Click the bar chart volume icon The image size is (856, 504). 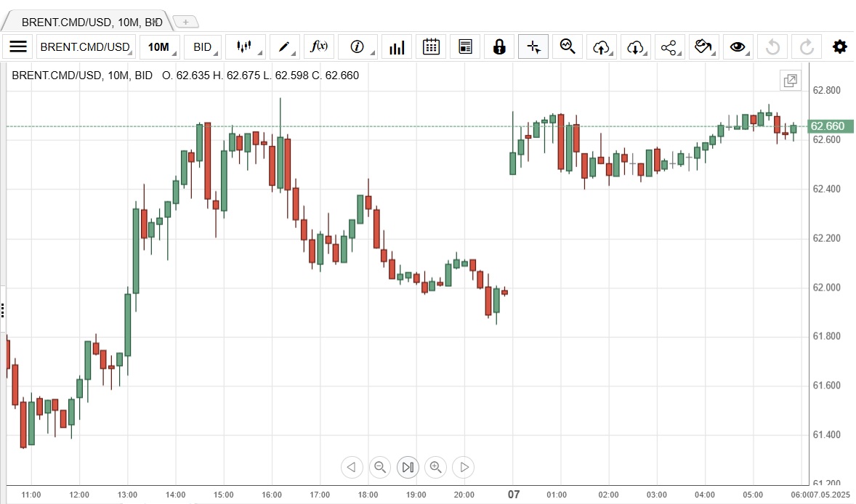click(397, 47)
